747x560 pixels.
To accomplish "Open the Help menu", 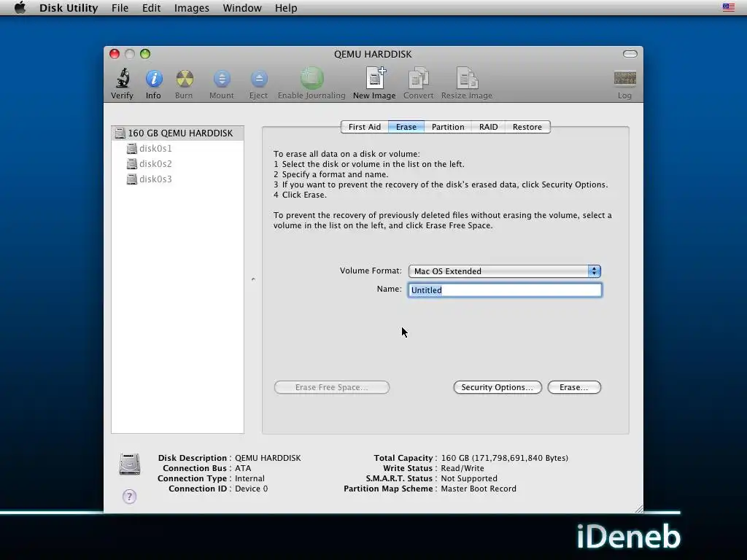I will click(x=286, y=7).
